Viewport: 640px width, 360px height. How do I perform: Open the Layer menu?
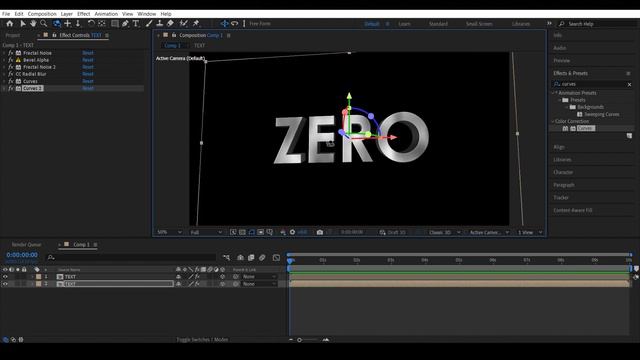click(67, 14)
